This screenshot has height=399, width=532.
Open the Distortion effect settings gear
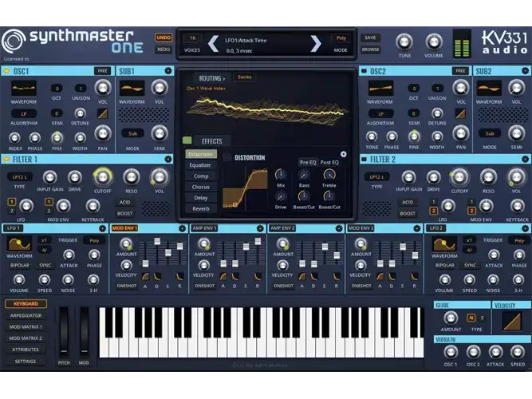343,154
